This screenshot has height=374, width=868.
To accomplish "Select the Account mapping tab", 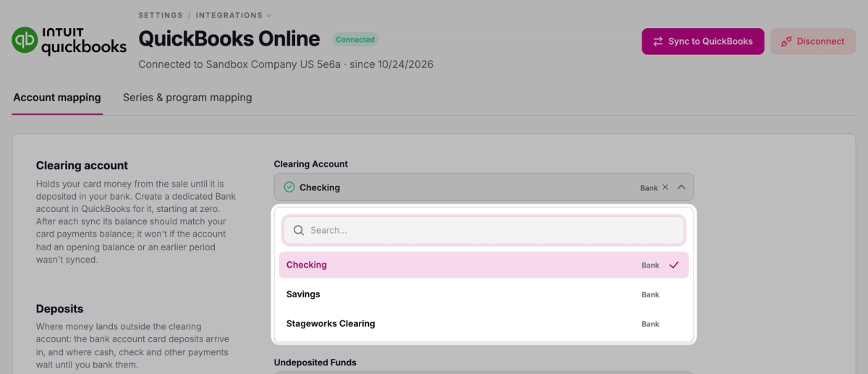I will (x=57, y=98).
